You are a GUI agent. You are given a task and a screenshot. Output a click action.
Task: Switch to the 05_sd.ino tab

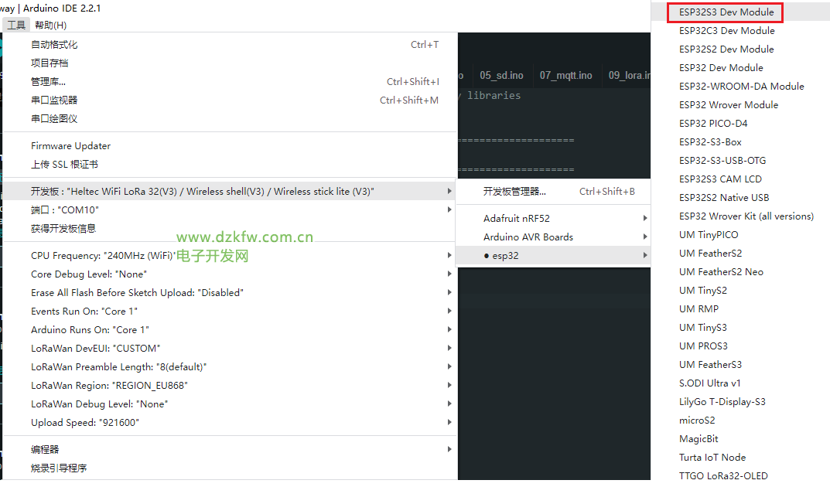coord(501,75)
